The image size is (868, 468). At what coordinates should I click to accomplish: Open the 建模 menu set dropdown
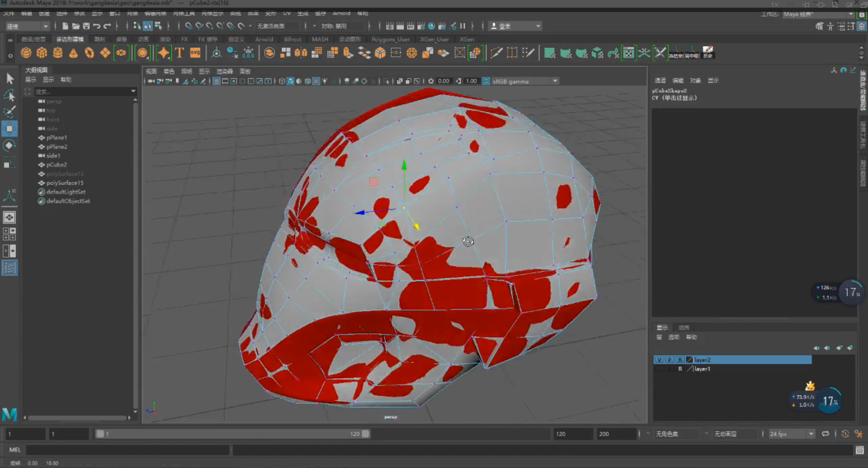click(27, 26)
